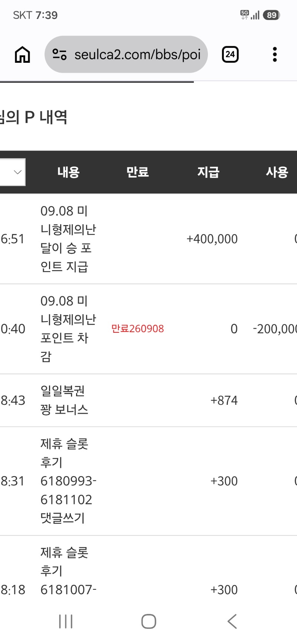This screenshot has height=644, width=297.
Task: Open the three-dot browser menu
Action: click(x=275, y=55)
